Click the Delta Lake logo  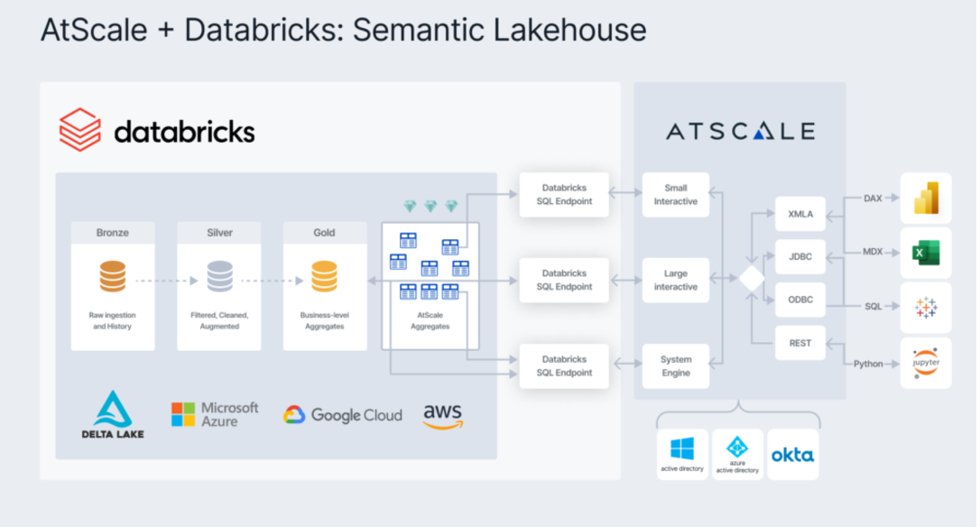[110, 415]
